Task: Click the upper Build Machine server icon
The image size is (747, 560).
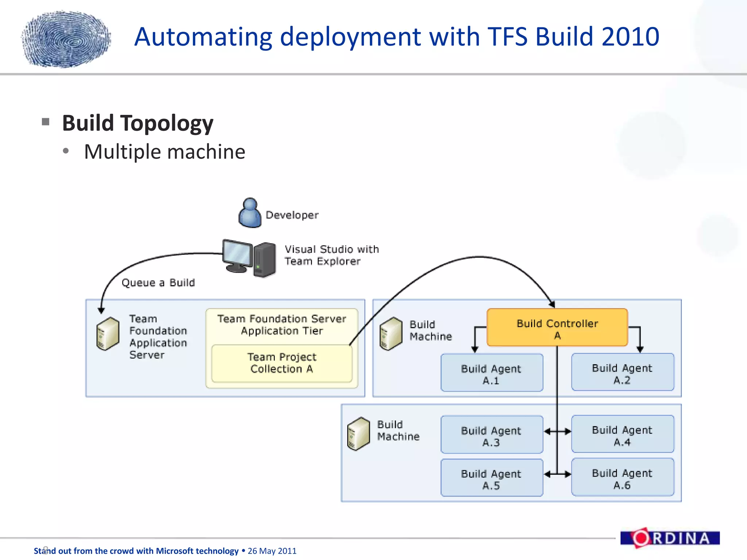Action: 391,334
